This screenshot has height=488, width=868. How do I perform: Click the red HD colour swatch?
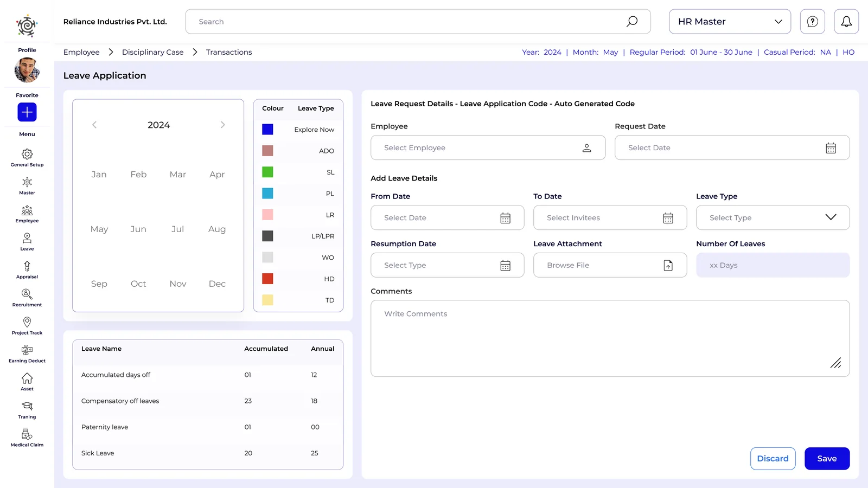[x=267, y=279]
